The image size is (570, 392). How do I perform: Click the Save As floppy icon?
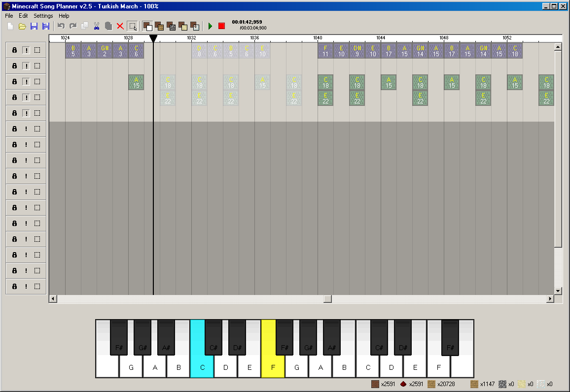pyautogui.click(x=45, y=26)
